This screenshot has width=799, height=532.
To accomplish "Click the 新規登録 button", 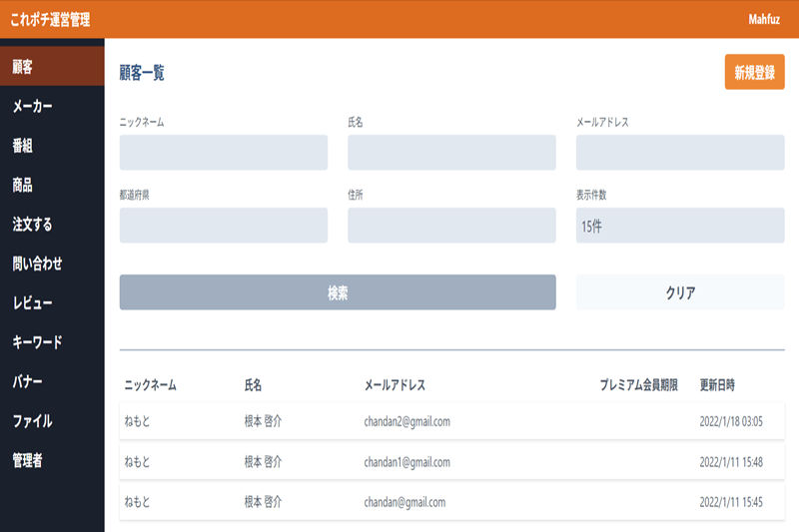I will [754, 73].
